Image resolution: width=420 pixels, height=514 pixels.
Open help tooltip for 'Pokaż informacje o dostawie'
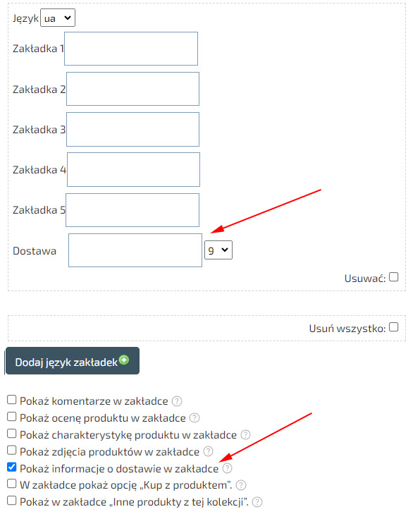pyautogui.click(x=228, y=468)
